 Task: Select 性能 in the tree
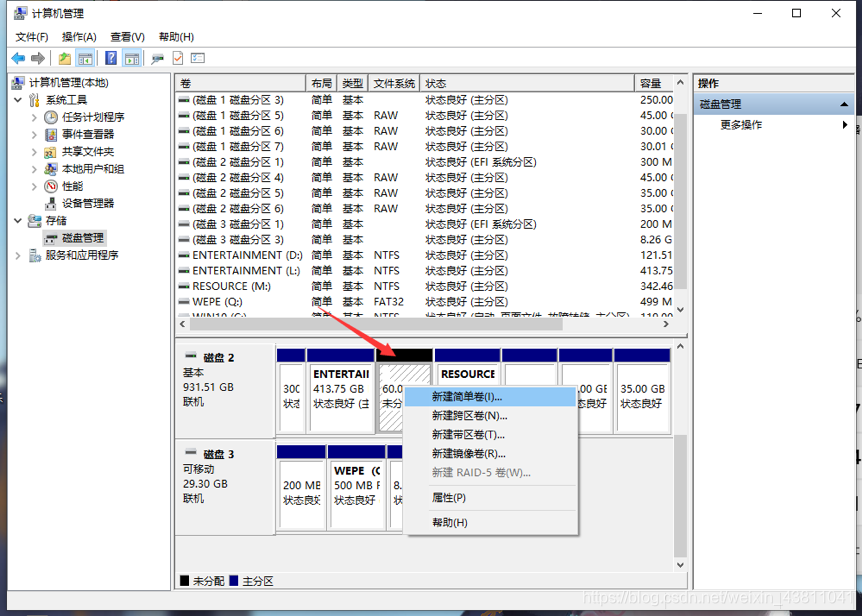[x=73, y=186]
